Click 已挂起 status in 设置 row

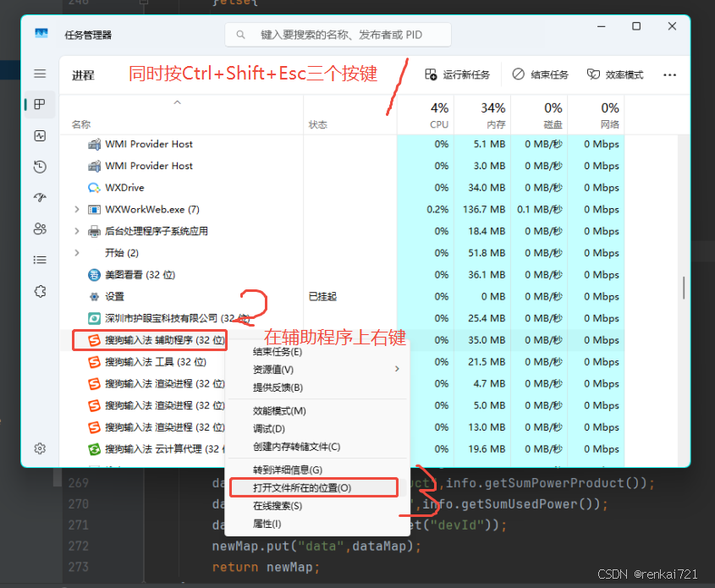(x=322, y=297)
